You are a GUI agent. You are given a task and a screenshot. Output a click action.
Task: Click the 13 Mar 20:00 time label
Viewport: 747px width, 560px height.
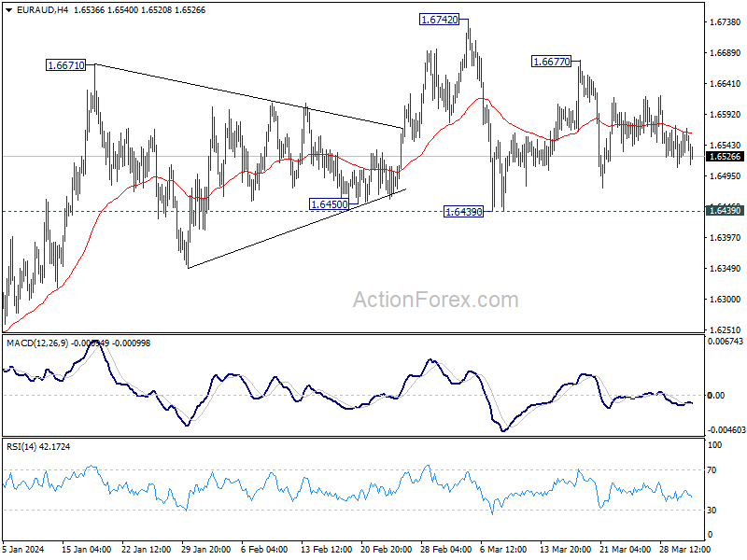tap(566, 549)
